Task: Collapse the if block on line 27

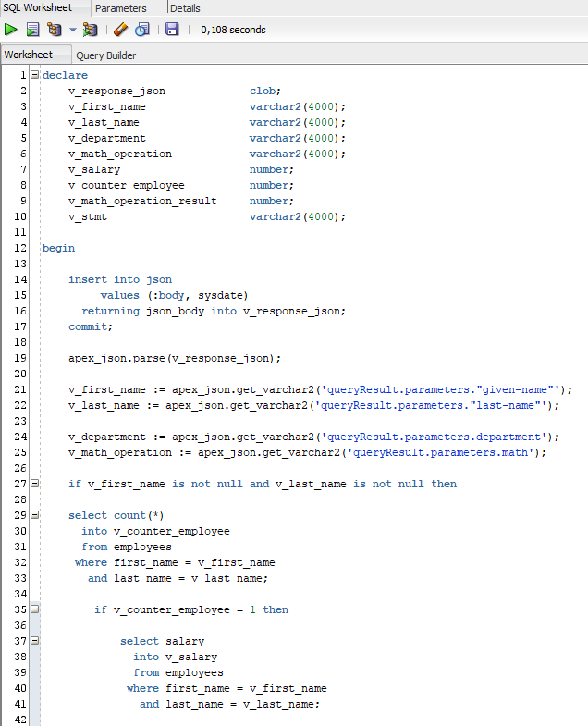Action: coord(35,483)
